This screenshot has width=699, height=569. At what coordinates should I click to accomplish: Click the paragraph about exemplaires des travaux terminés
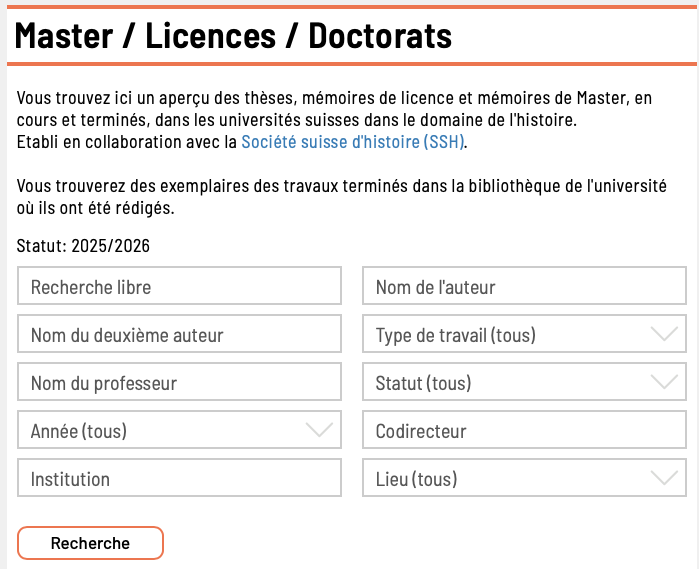(340, 197)
